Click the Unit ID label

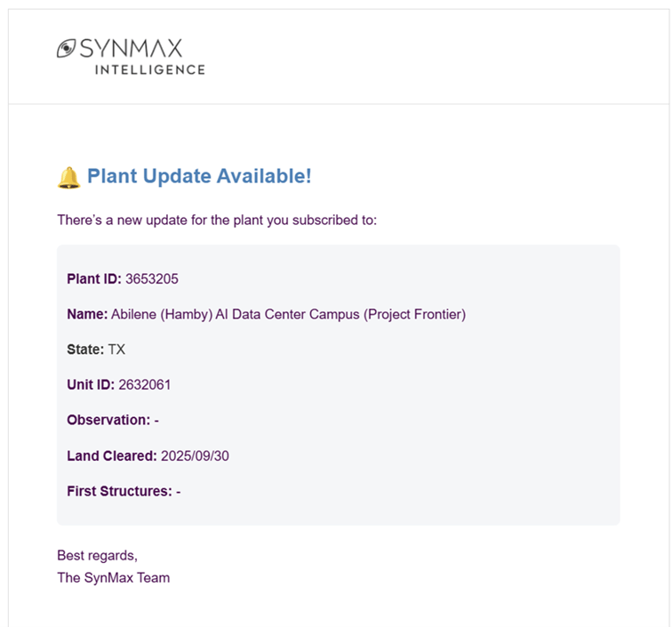(x=91, y=385)
